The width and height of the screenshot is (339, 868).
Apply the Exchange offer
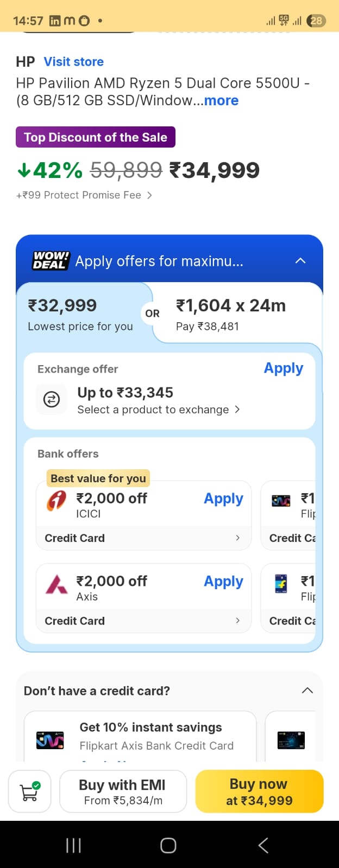[x=283, y=368]
